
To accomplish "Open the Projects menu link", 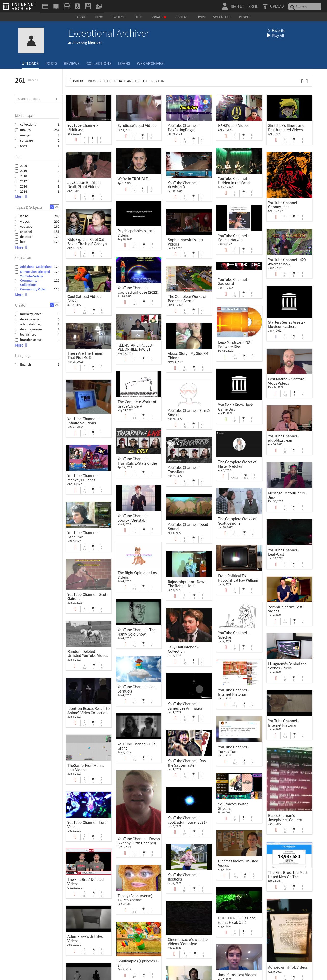I will [119, 17].
